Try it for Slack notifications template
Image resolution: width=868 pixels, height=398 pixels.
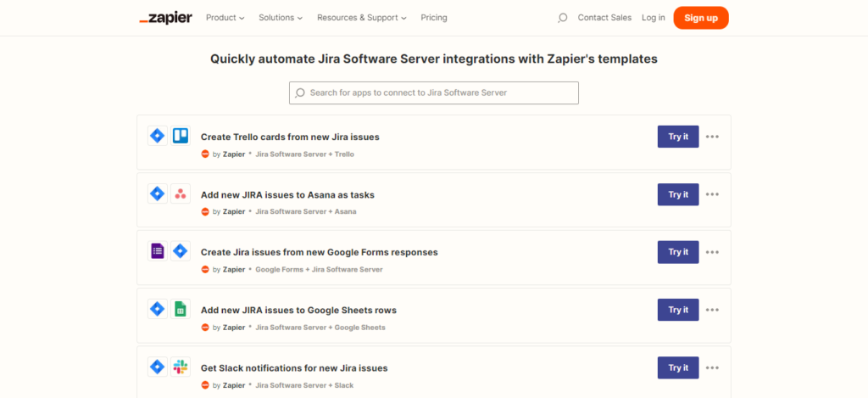[x=678, y=367]
